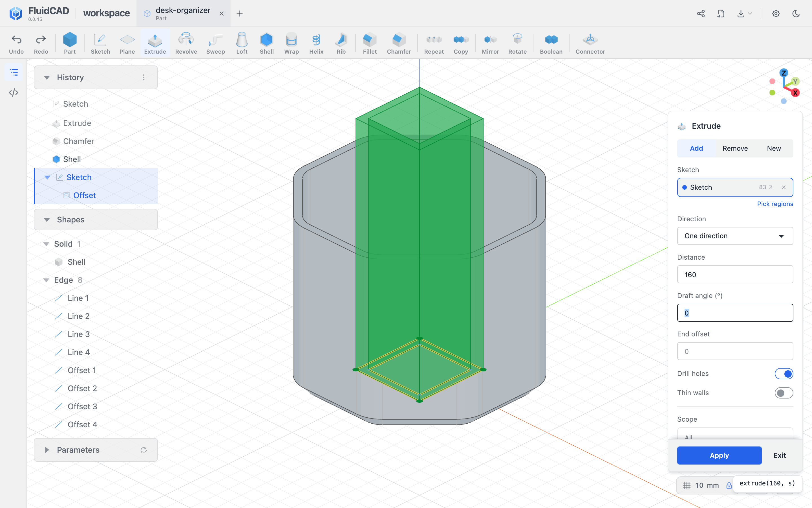Create a new Plane
The width and height of the screenshot is (812, 508).
click(127, 43)
